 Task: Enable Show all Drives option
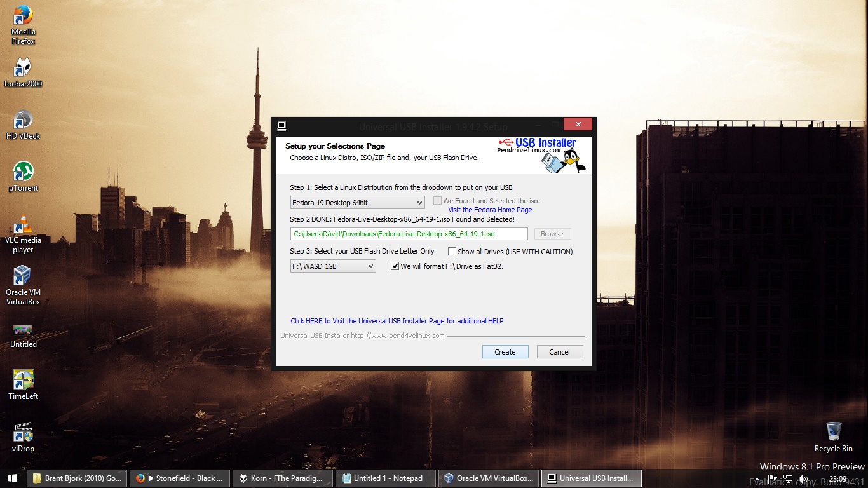452,251
